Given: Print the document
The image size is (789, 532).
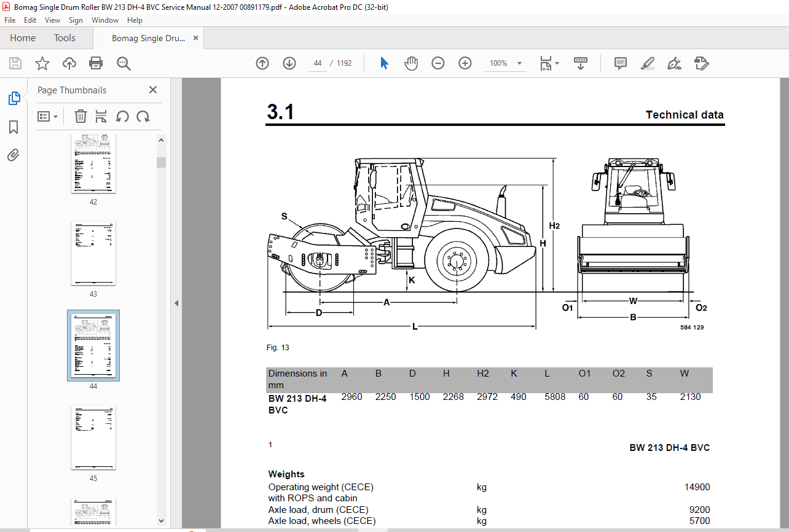Looking at the screenshot, I should 96,63.
